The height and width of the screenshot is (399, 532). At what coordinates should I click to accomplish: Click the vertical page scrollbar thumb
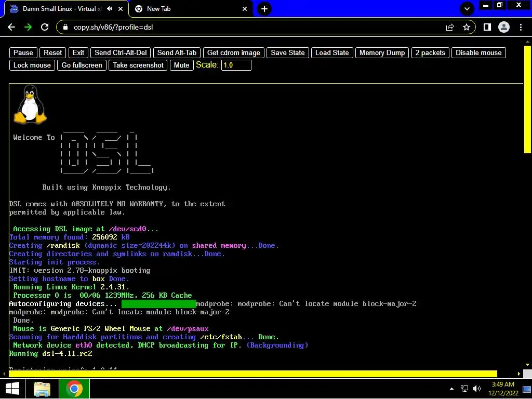(x=528, y=99)
